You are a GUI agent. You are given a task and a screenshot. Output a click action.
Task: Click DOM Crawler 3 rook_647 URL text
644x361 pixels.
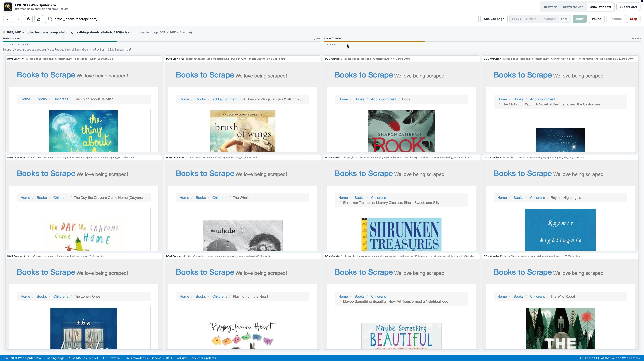tap(377, 59)
